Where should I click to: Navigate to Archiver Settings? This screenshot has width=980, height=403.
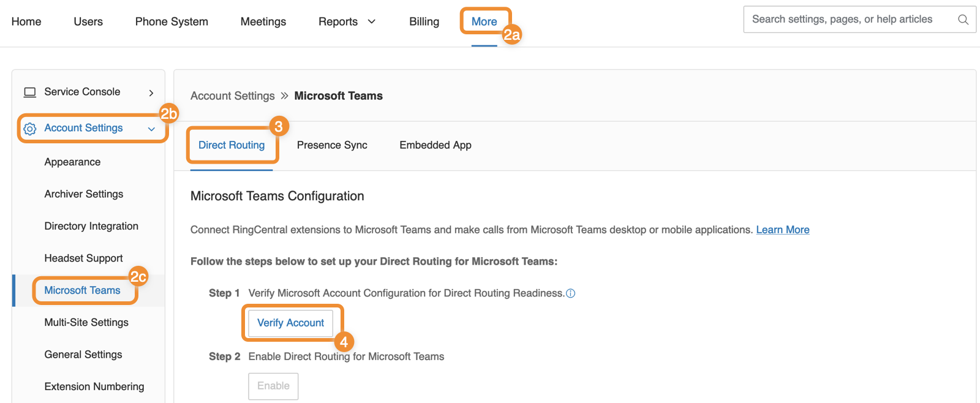[84, 194]
